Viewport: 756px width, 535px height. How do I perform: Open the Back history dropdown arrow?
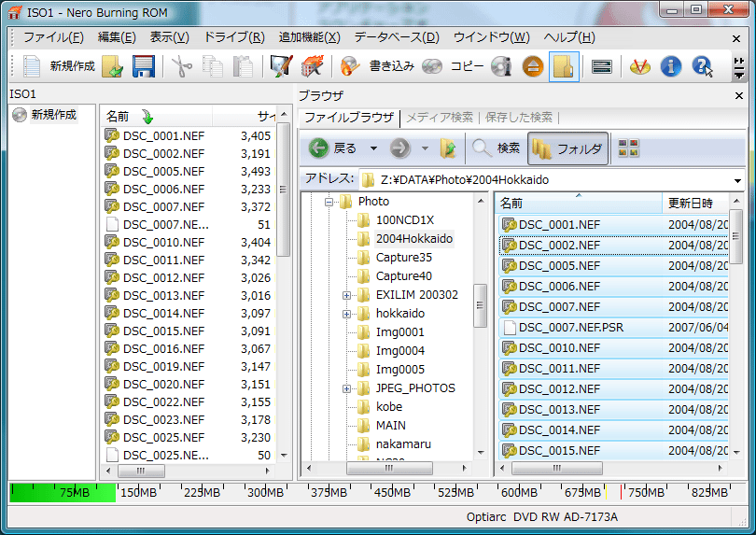373,148
